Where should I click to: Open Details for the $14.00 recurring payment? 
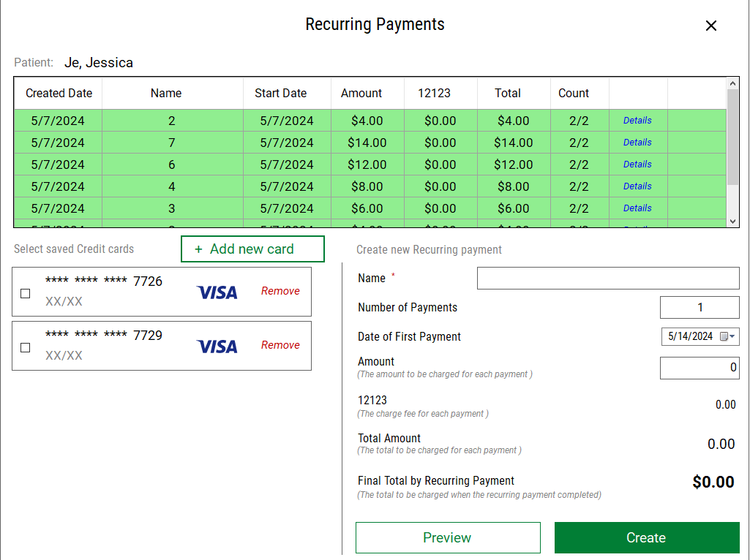pos(637,142)
